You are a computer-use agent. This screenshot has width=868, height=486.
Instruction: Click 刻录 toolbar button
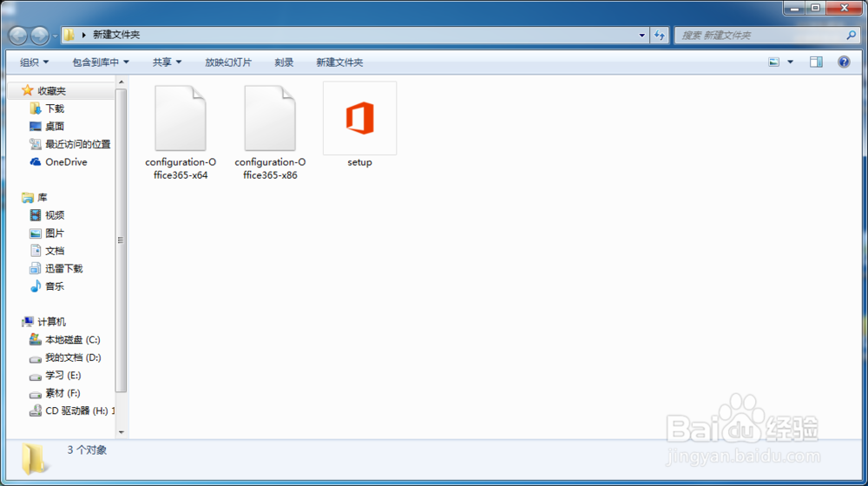284,62
